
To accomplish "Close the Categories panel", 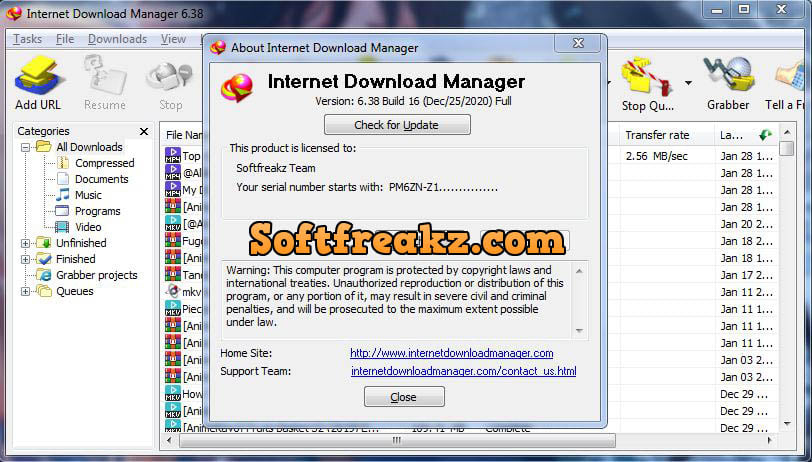I will coord(144,132).
